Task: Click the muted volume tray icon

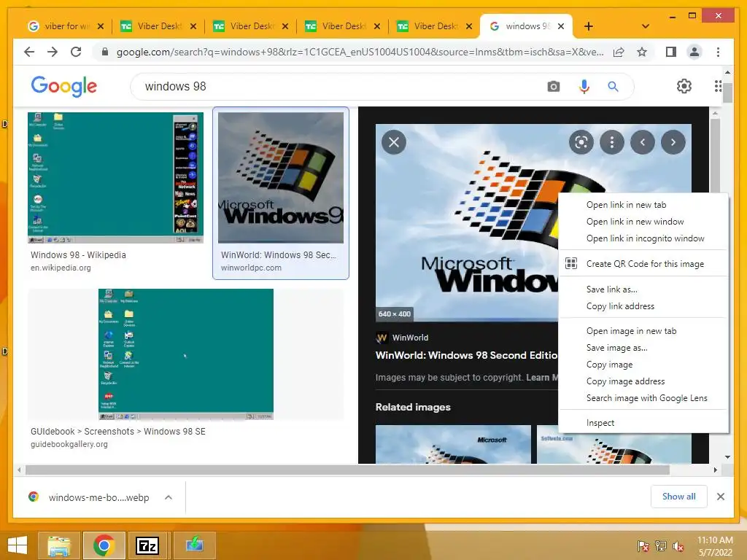Action: click(678, 546)
